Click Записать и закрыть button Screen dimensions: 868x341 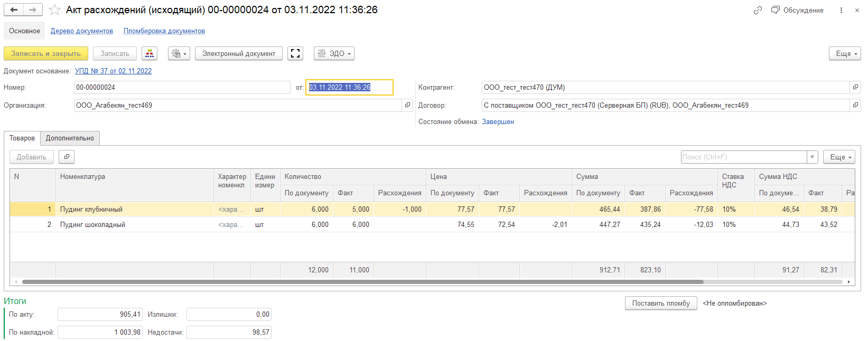46,53
